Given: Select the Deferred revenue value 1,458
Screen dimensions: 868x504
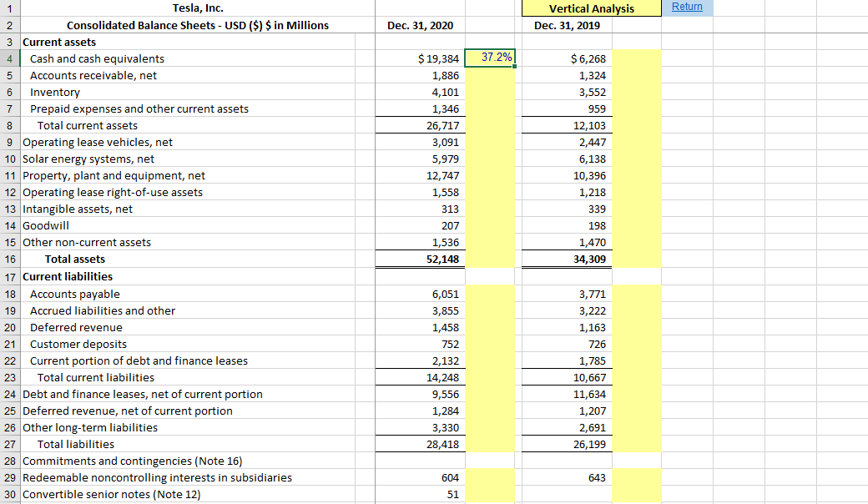Looking at the screenshot, I should click(420, 328).
